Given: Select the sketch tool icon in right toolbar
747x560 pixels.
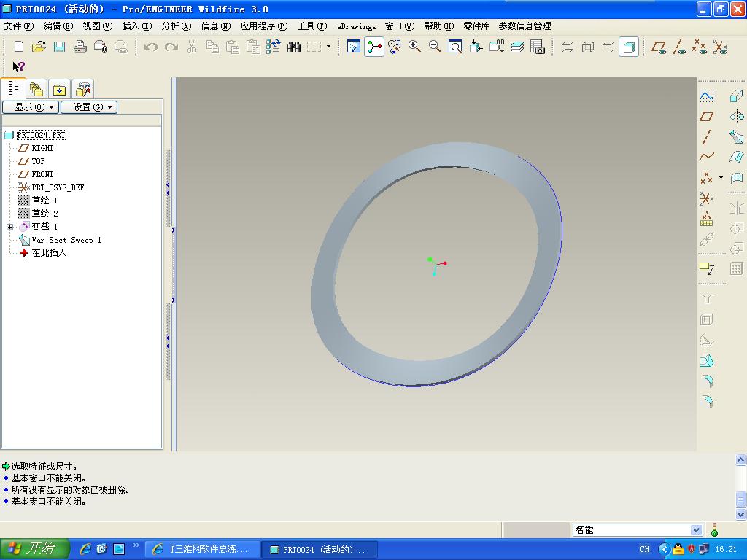Looking at the screenshot, I should coord(706,96).
